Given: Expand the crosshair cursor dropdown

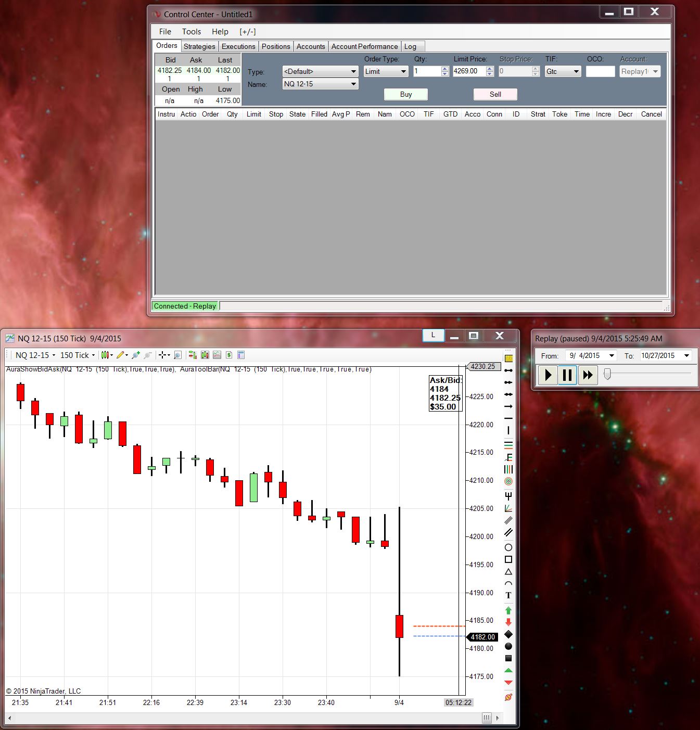Looking at the screenshot, I should [164, 355].
